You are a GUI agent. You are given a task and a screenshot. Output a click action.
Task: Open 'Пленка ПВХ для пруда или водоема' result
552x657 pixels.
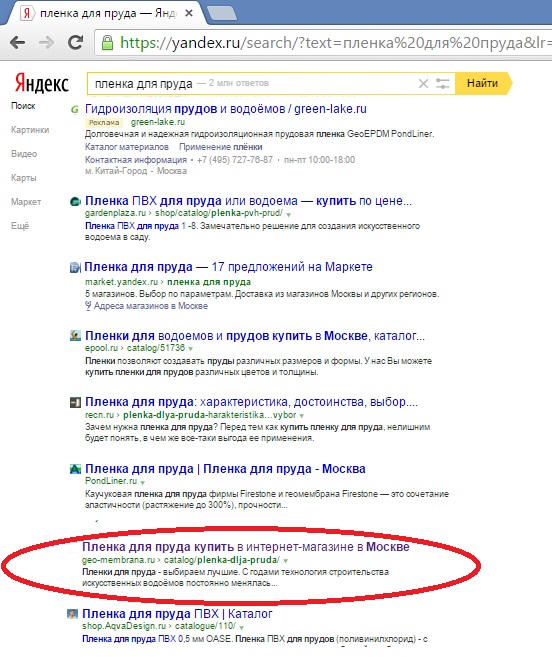pyautogui.click(x=248, y=201)
